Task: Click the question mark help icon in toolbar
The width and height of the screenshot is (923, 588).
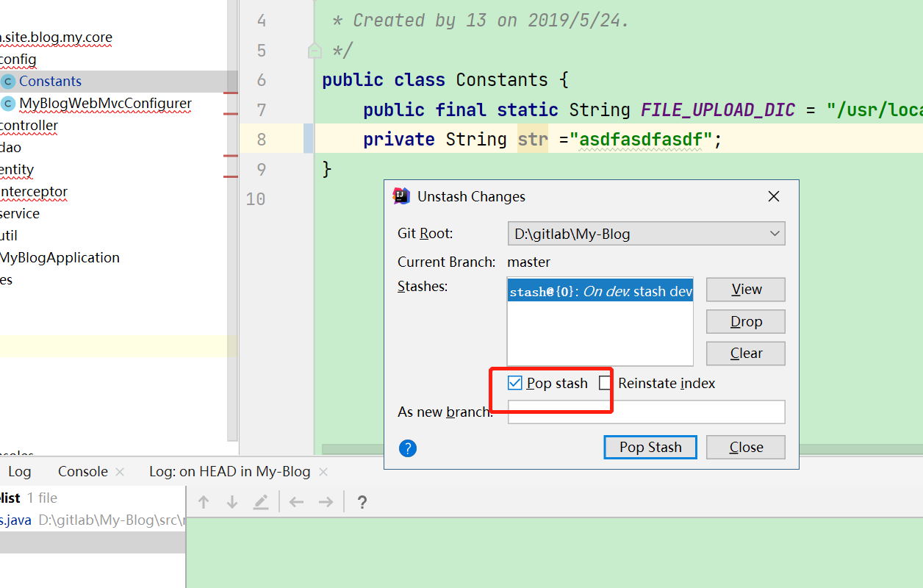Action: (362, 503)
